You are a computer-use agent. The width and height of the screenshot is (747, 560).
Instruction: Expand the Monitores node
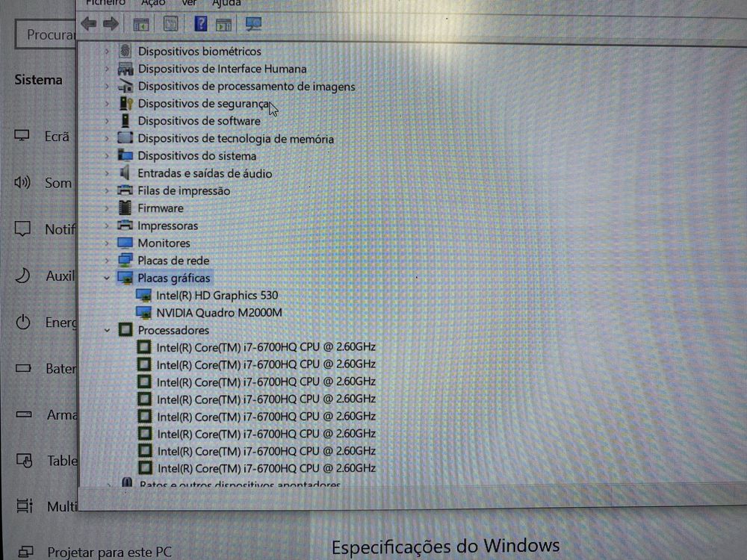[107, 243]
